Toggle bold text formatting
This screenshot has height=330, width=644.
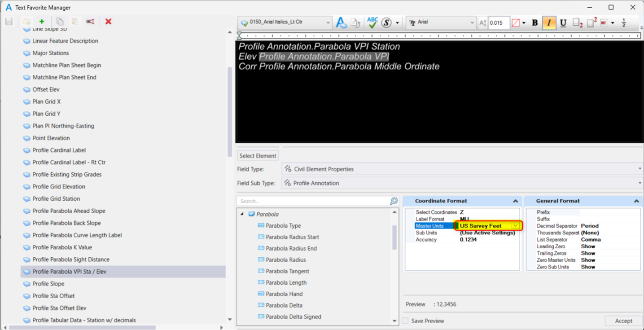535,22
